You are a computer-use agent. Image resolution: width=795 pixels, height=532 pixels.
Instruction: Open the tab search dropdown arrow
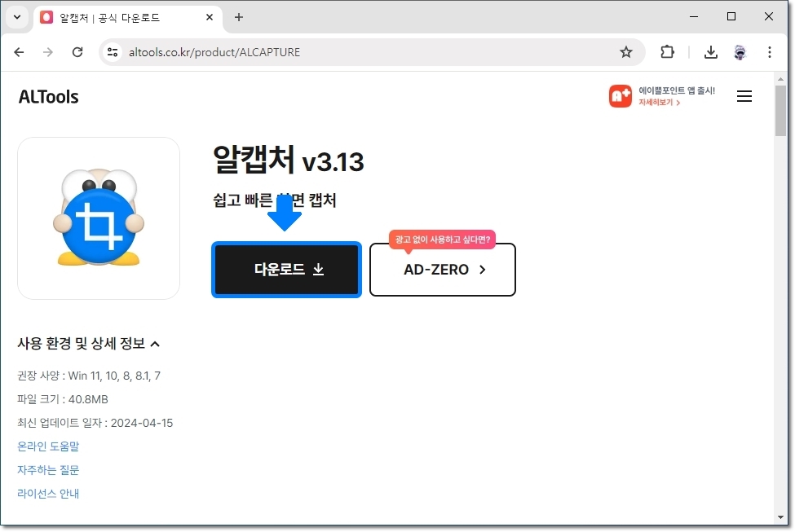point(17,17)
